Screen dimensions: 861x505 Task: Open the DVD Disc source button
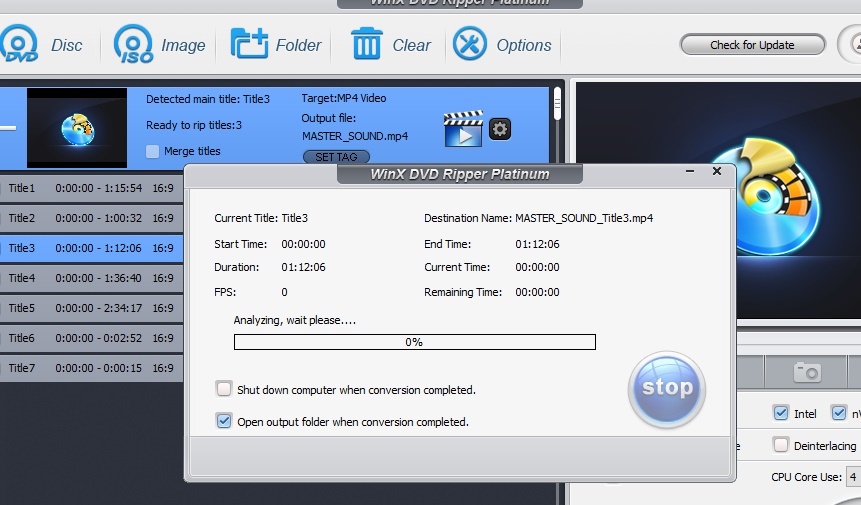click(x=41, y=44)
